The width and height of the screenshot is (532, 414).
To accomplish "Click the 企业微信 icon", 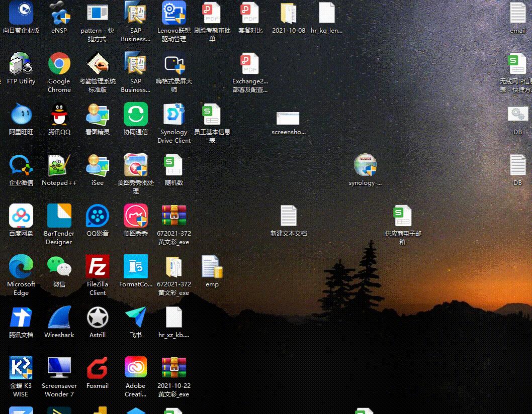I will pyautogui.click(x=21, y=165).
